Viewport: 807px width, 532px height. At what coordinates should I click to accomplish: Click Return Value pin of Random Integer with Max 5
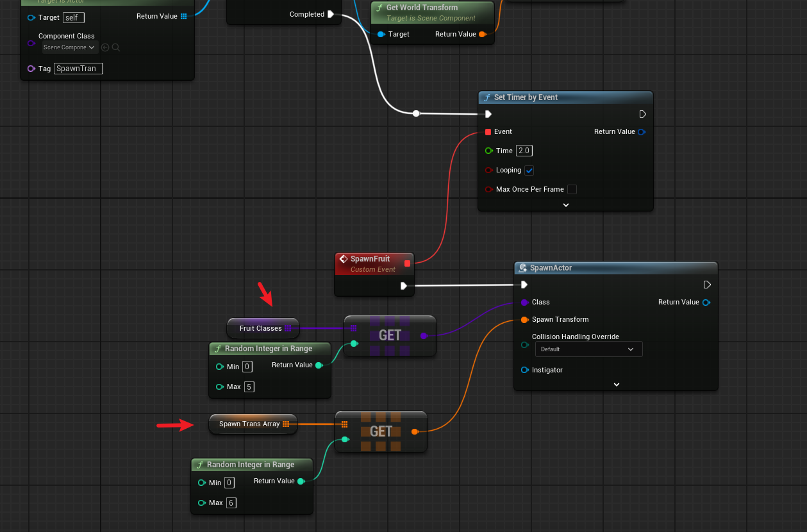pos(319,365)
